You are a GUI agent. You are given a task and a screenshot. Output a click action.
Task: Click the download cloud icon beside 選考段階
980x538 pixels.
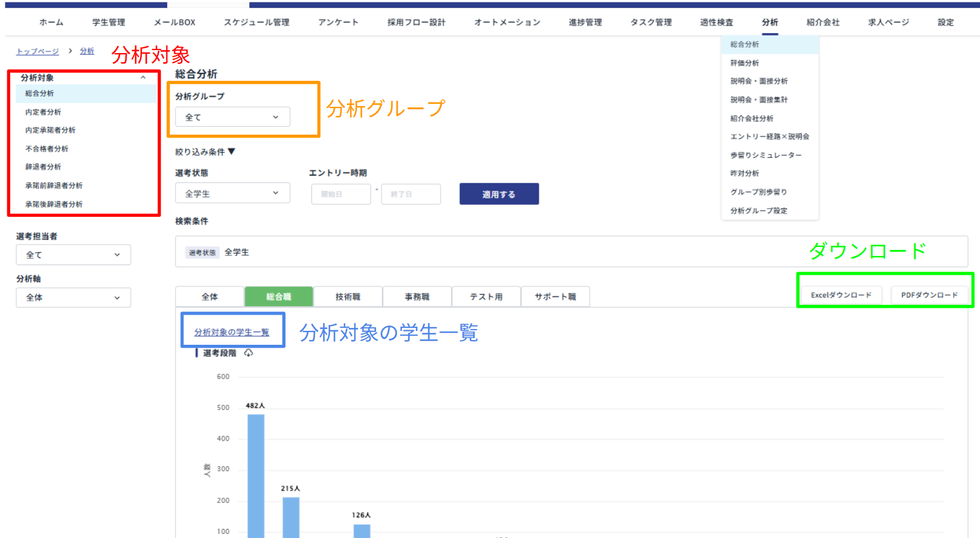[249, 353]
